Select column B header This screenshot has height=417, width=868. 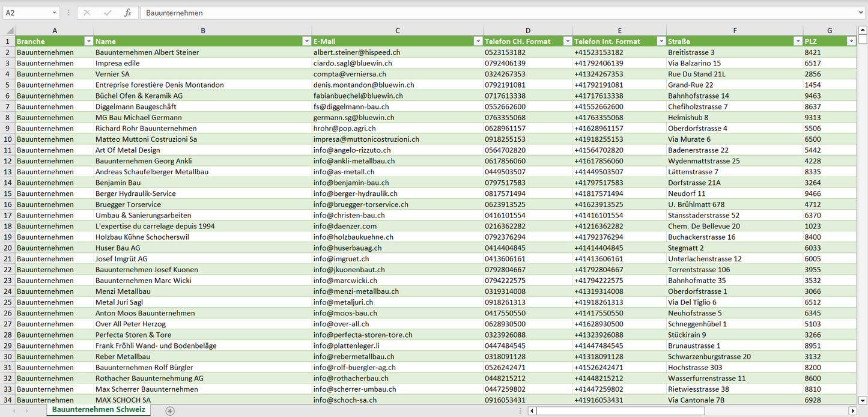tap(203, 31)
